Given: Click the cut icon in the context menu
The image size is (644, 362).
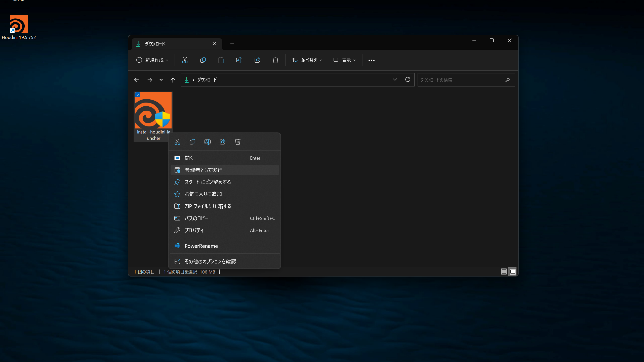Looking at the screenshot, I should coord(177,142).
